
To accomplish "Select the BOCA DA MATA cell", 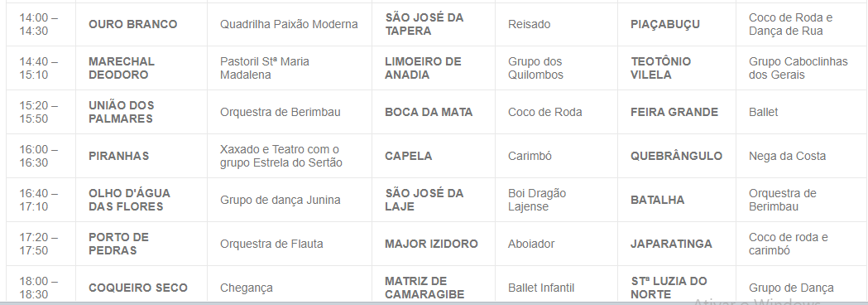I will (429, 112).
